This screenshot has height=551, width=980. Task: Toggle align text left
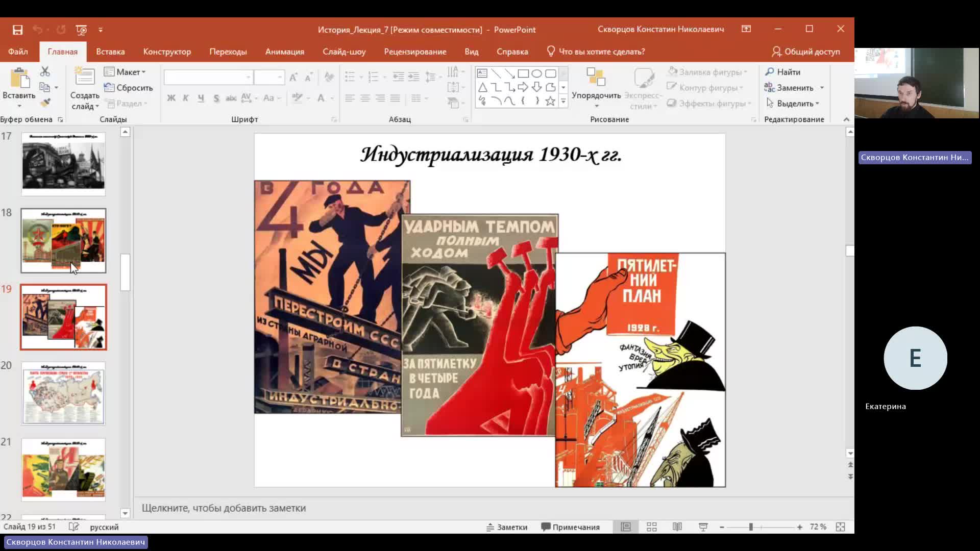[350, 98]
